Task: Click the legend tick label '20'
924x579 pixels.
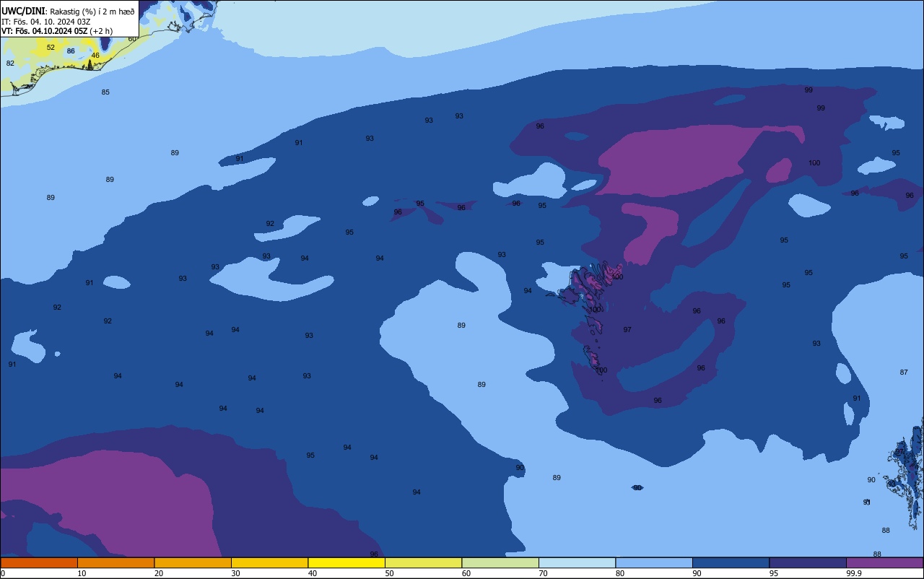Action: pyautogui.click(x=159, y=573)
